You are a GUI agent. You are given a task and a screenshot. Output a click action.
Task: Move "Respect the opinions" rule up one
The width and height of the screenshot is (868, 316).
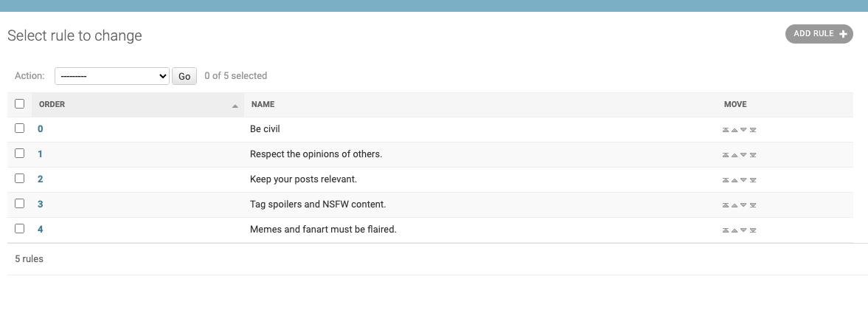[735, 155]
